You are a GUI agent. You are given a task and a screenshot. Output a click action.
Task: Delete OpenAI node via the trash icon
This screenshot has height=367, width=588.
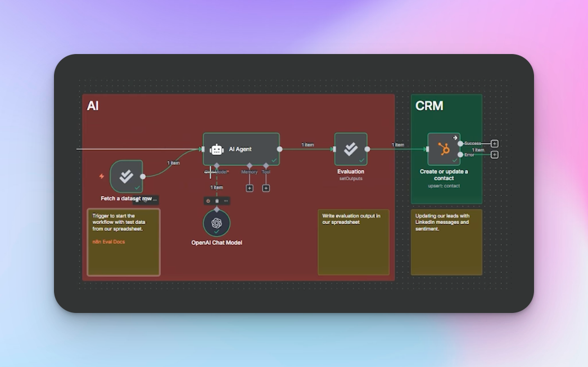(x=217, y=201)
